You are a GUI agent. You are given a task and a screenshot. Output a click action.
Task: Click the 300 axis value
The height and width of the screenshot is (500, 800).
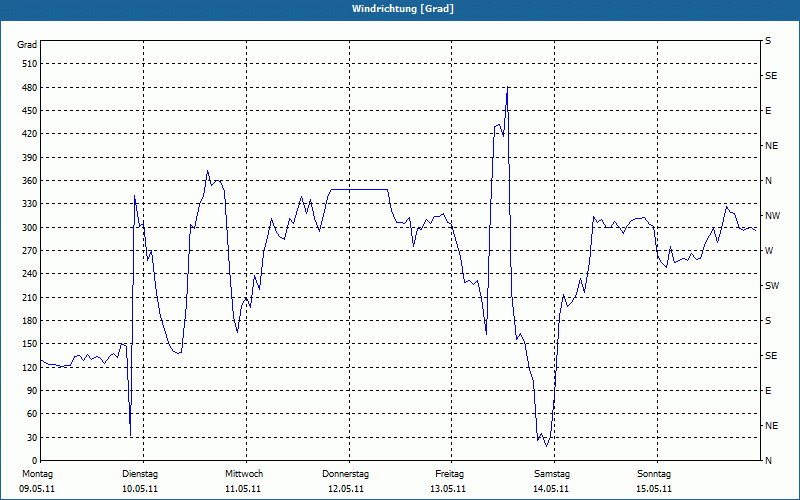click(30, 228)
